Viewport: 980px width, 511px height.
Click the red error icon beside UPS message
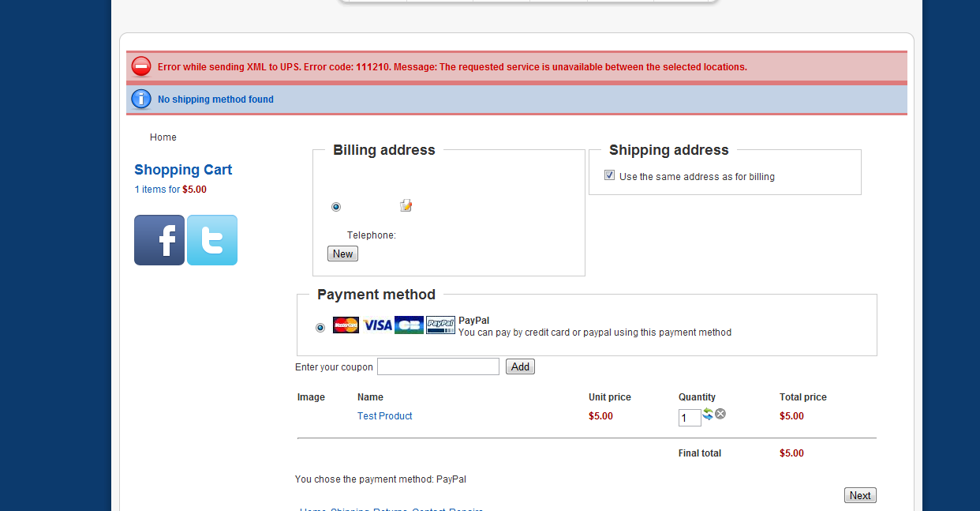[141, 66]
